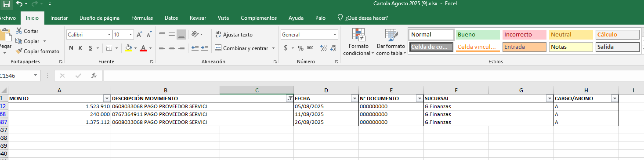This screenshot has width=644, height=160.
Task: Decrease decimal places
Action: [x=333, y=48]
